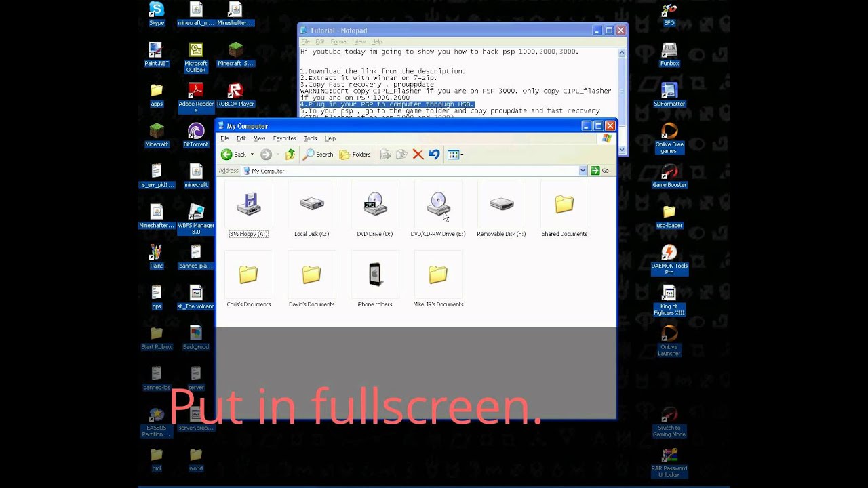Click the Go button beside address bar

pos(599,171)
